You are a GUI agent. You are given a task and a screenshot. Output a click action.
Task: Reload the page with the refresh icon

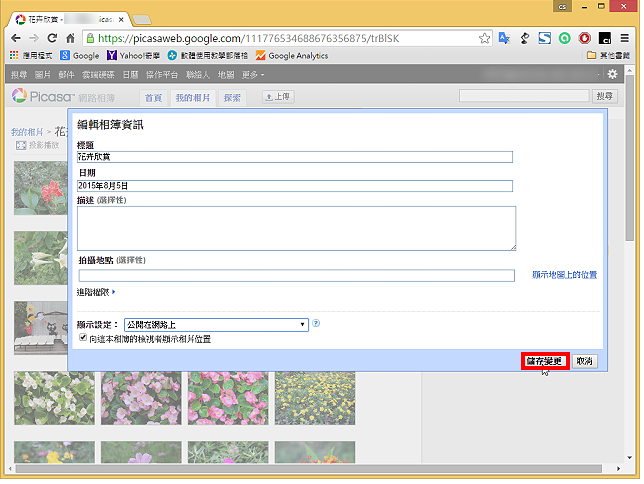tap(52, 38)
